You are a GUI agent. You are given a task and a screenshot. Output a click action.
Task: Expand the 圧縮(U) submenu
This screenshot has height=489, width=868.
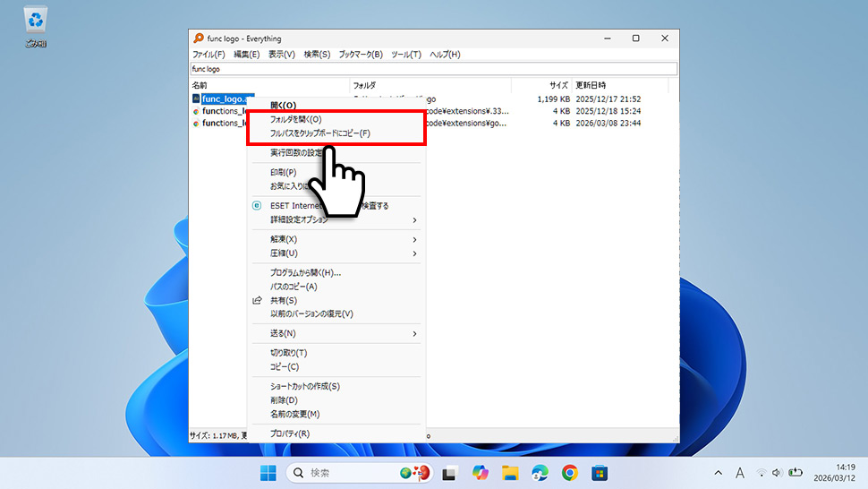point(336,253)
